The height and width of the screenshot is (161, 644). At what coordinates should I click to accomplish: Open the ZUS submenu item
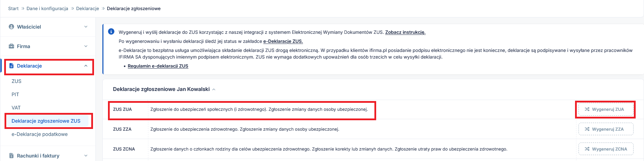coord(16,81)
